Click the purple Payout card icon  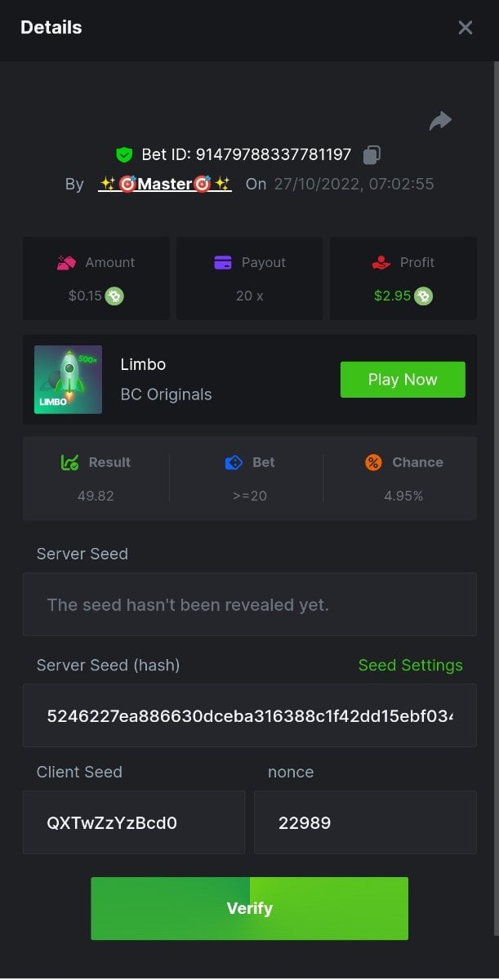(223, 262)
